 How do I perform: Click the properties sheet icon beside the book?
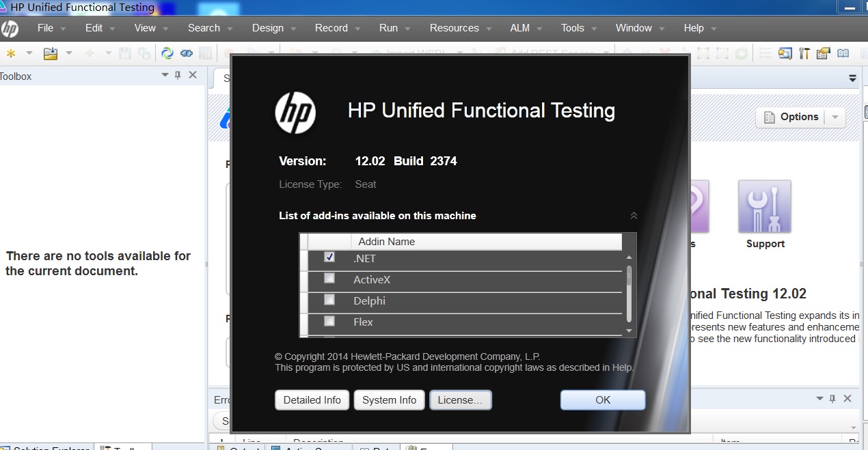click(824, 53)
